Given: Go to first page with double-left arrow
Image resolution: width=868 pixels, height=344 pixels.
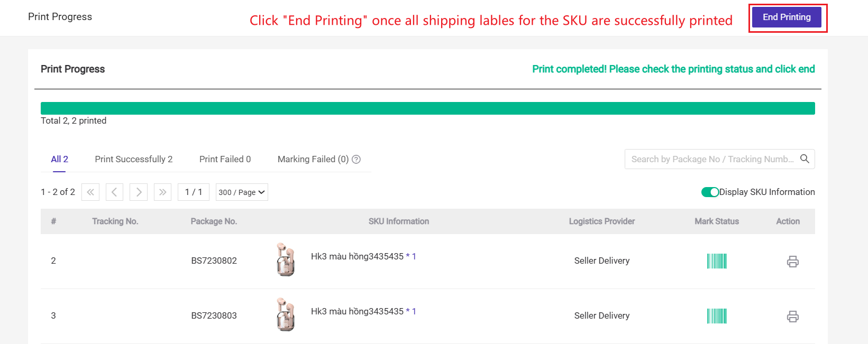Looking at the screenshot, I should (x=90, y=192).
